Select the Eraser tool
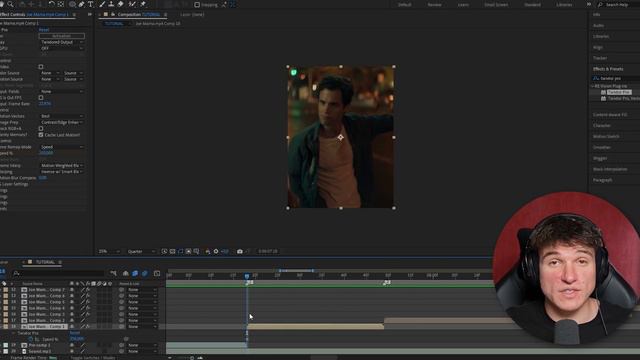 (120, 4)
